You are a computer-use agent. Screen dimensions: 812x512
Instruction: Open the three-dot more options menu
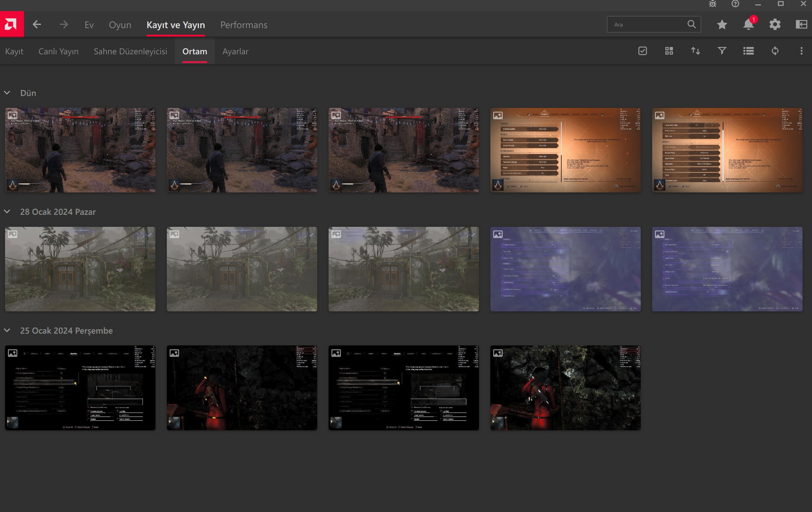[x=802, y=51]
